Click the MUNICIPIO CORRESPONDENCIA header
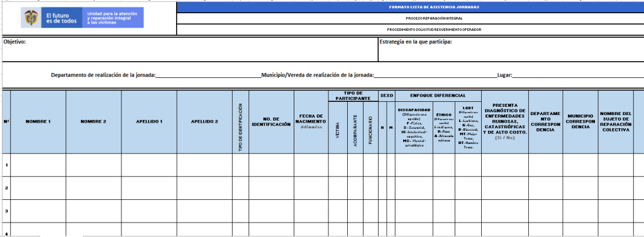Screen dimensions: 644x237 (x=580, y=122)
